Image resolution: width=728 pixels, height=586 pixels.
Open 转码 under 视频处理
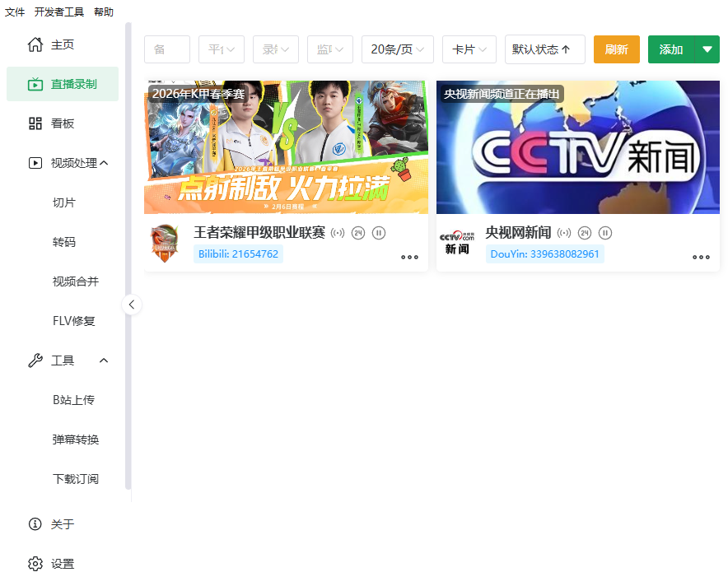(64, 242)
